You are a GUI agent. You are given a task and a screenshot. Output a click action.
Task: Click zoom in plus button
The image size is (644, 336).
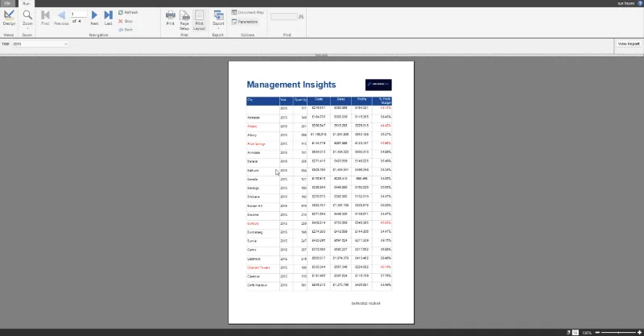pos(639,332)
